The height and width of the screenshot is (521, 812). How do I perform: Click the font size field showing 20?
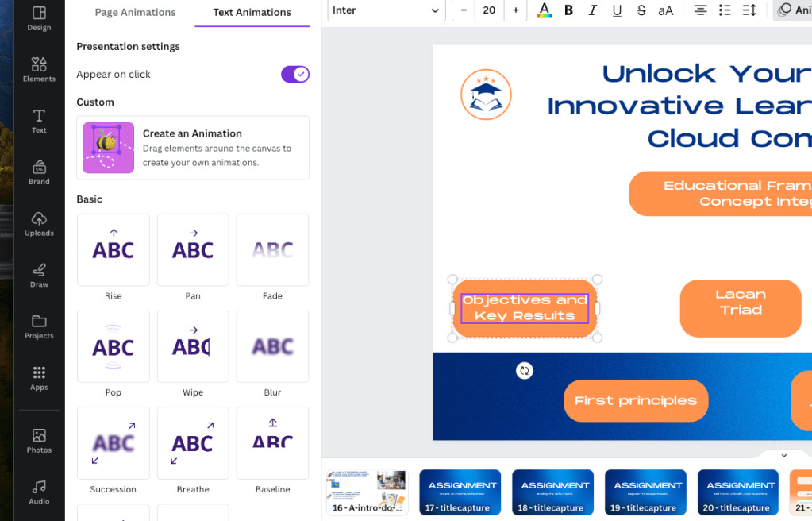pos(490,10)
